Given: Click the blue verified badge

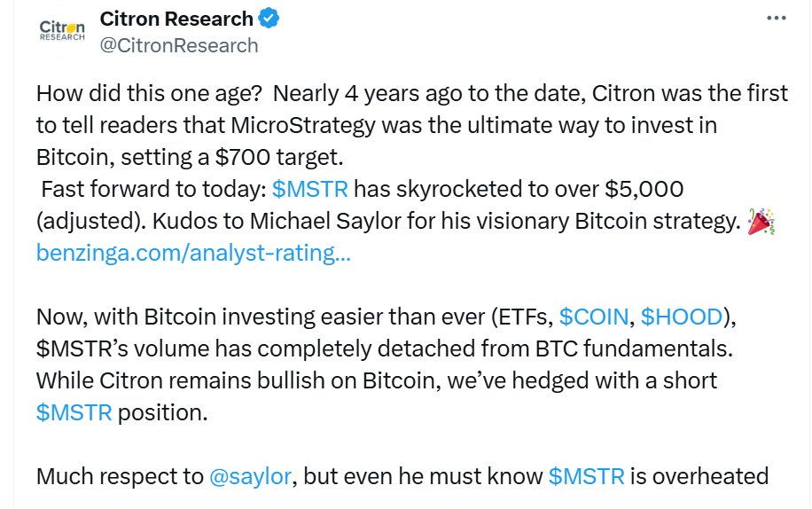Looking at the screenshot, I should click(x=270, y=19).
